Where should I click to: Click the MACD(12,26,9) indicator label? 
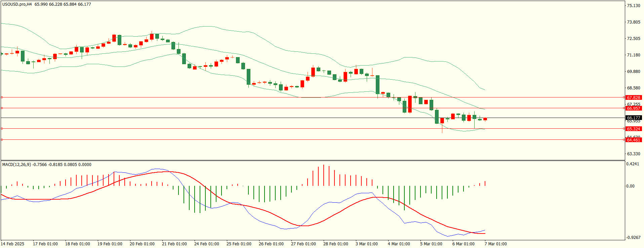[16, 165]
